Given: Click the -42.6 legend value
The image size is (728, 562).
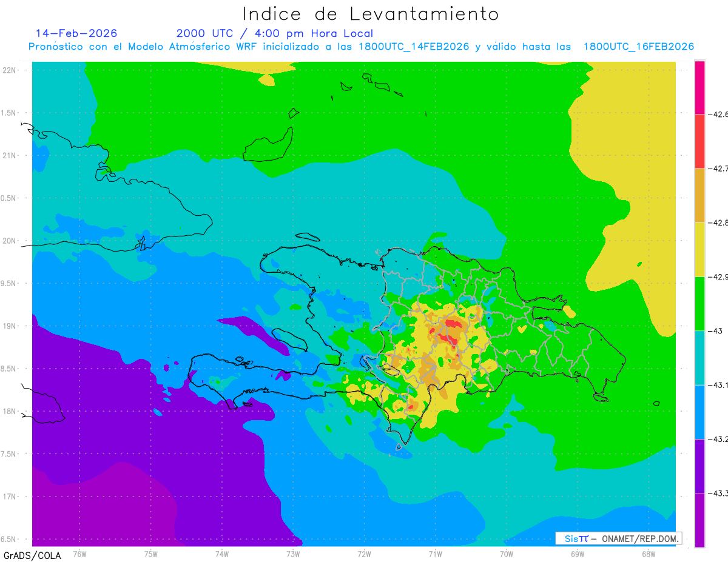Looking at the screenshot, I should 718,114.
